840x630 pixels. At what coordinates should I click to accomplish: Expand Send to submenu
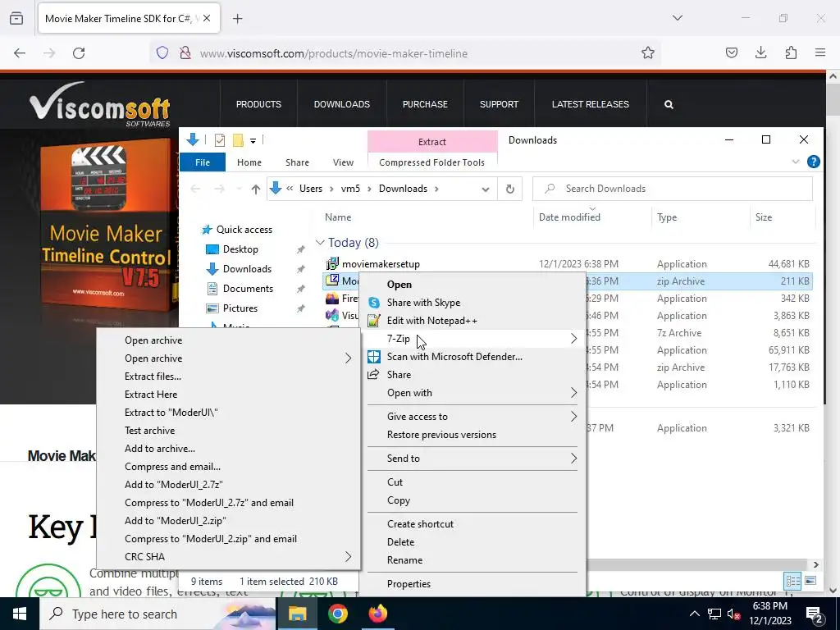pyautogui.click(x=573, y=458)
